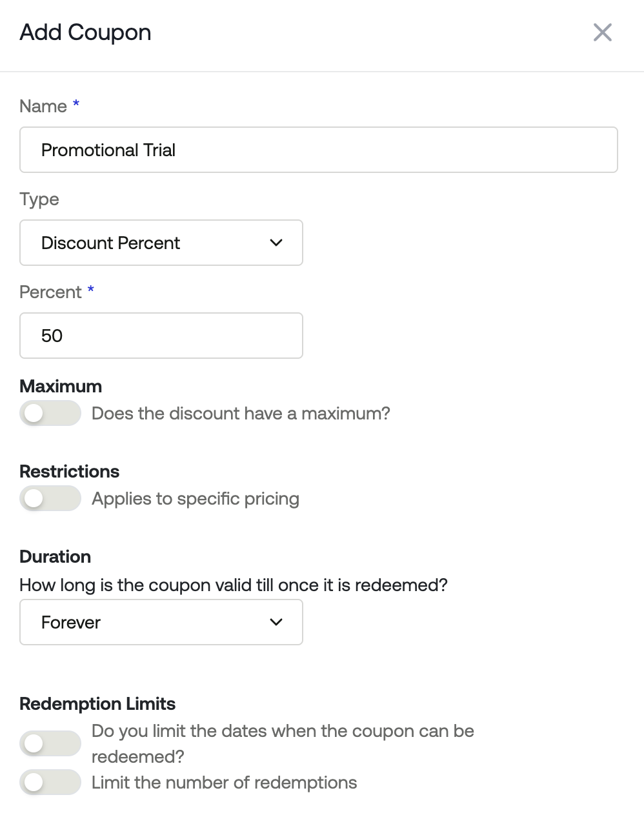The image size is (644, 826).
Task: Click the Name field label
Action: coord(43,106)
